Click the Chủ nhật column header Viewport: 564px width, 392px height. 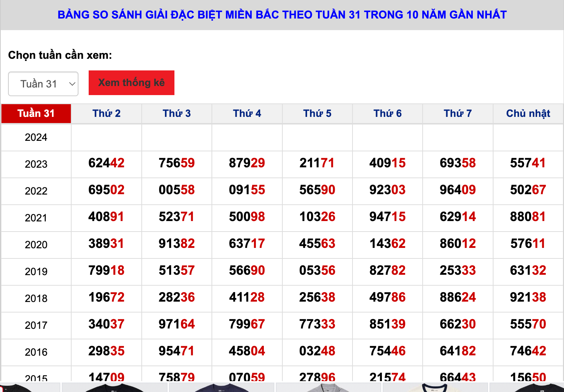[x=528, y=114]
